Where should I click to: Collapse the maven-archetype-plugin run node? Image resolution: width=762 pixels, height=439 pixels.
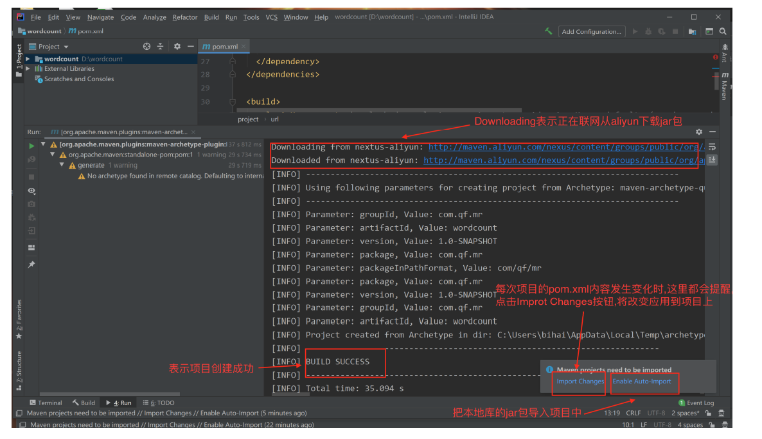[x=43, y=144]
